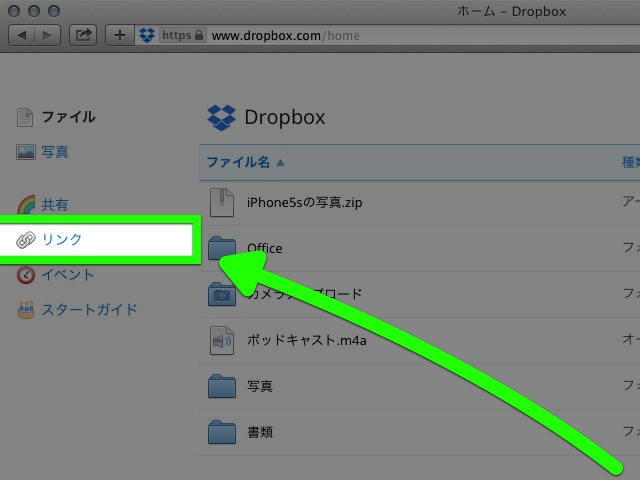Minimize the Safari window

(x=34, y=11)
